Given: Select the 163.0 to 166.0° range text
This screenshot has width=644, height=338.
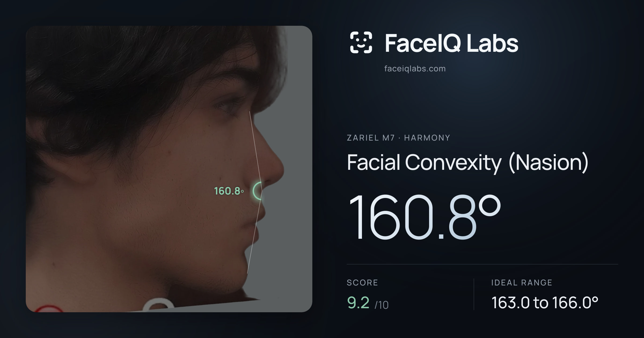Looking at the screenshot, I should (545, 303).
